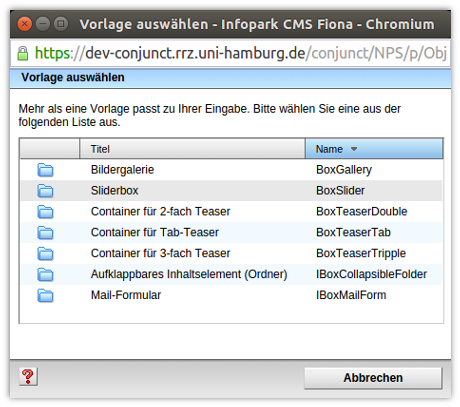The image size is (460, 407).
Task: Click folder icon for Aufklappbares Inhaltselement
Action: click(x=45, y=274)
